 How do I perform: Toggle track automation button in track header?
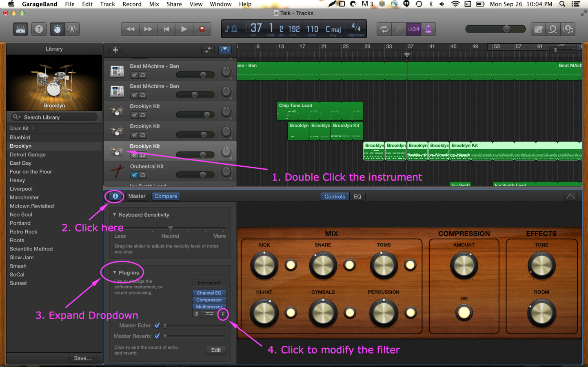tap(208, 50)
